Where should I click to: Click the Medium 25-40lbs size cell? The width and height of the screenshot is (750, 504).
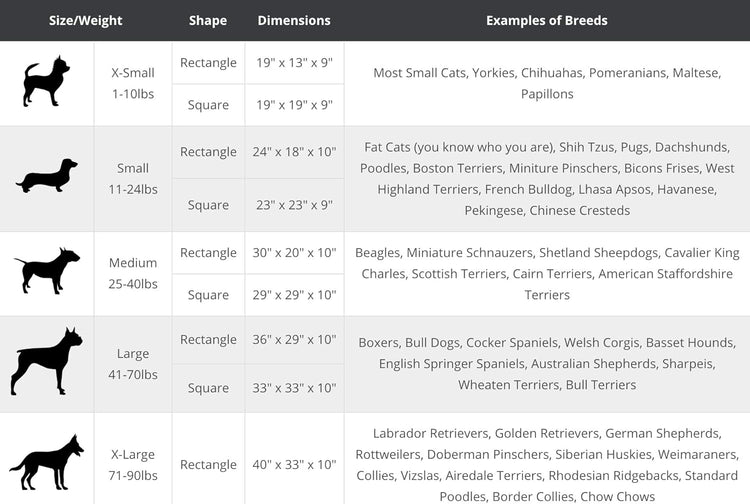click(133, 273)
